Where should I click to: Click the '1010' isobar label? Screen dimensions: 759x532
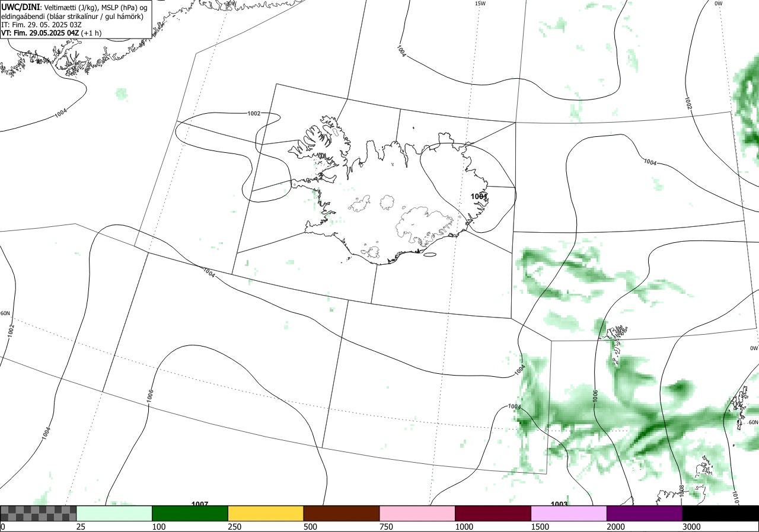(735, 497)
